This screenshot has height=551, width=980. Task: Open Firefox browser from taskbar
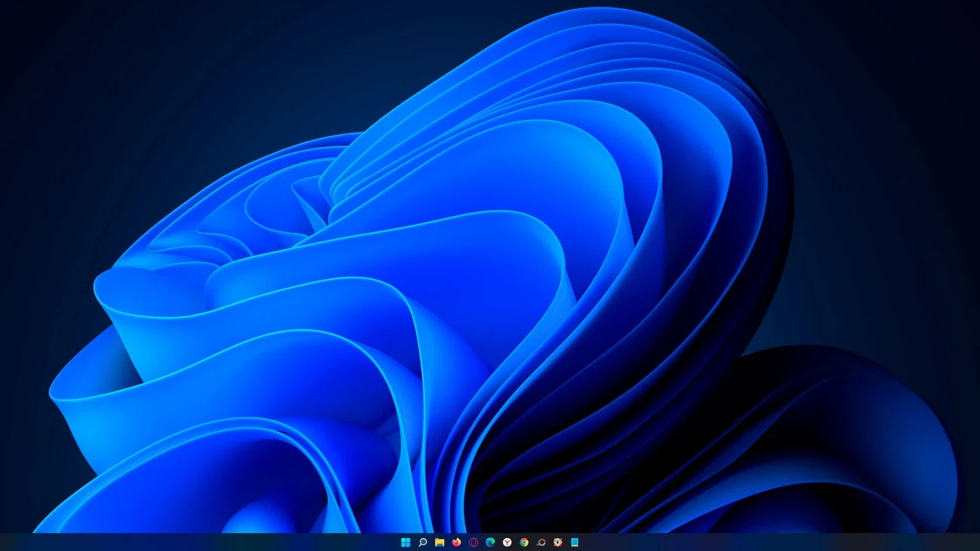(x=456, y=542)
